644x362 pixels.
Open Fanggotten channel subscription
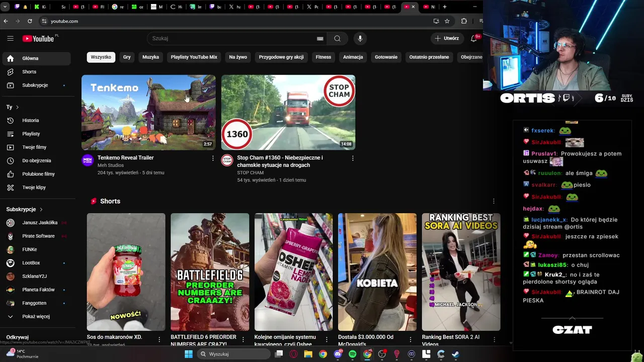click(35, 303)
